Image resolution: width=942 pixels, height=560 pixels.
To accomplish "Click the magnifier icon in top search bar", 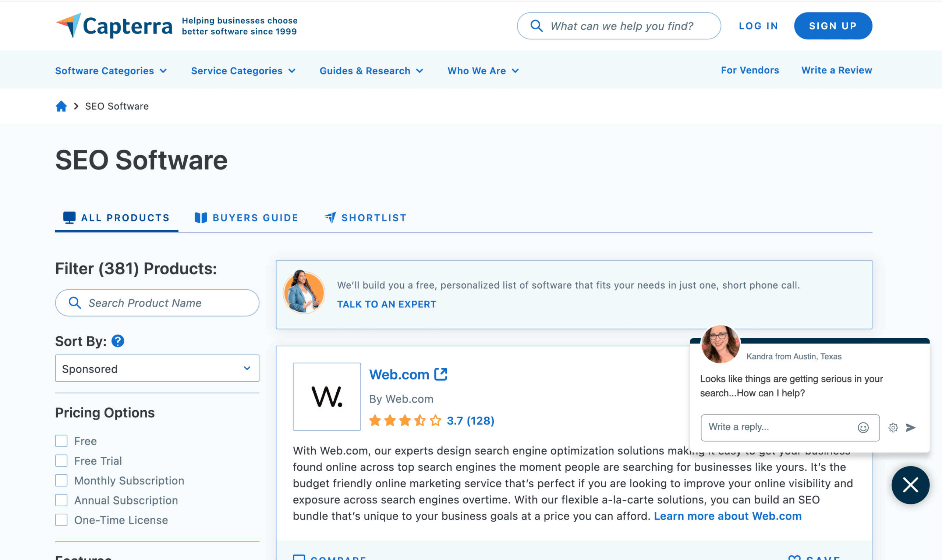I will tap(536, 26).
